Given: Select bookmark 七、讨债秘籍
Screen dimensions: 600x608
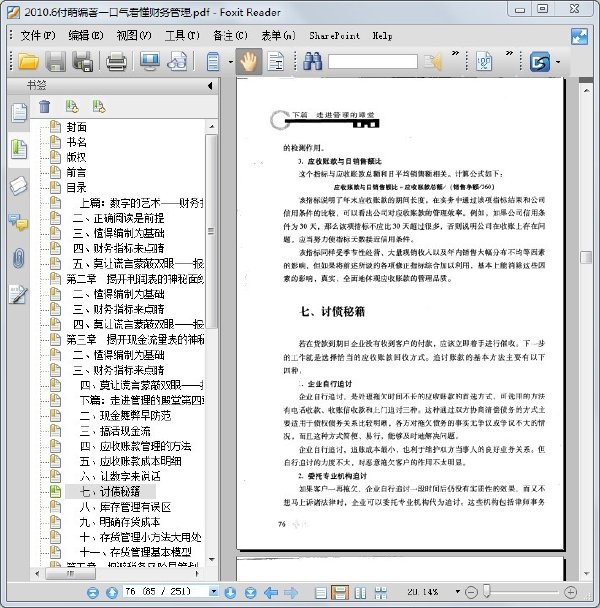Looking at the screenshot, I should coord(110,491).
